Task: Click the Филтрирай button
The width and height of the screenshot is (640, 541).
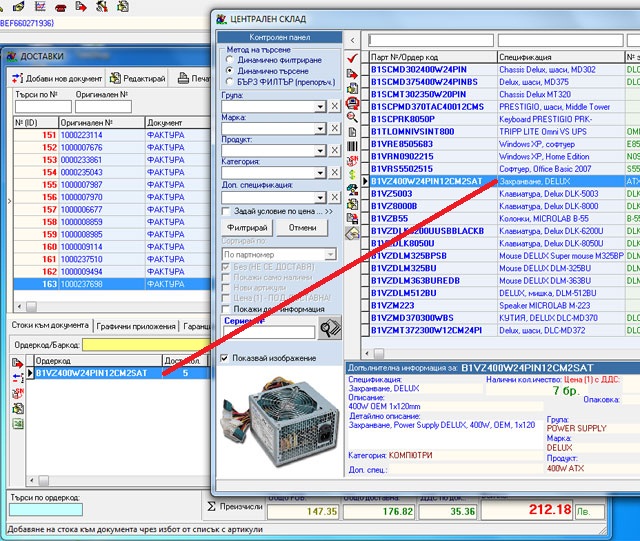Action: [x=247, y=227]
